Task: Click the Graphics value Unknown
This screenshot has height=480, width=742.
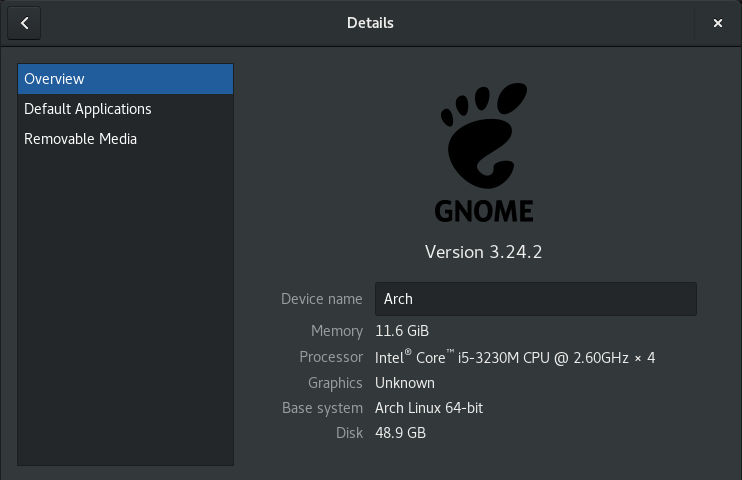Action: pos(405,383)
